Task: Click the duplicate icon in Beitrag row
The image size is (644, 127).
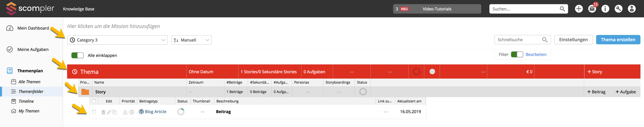Action: [115, 112]
